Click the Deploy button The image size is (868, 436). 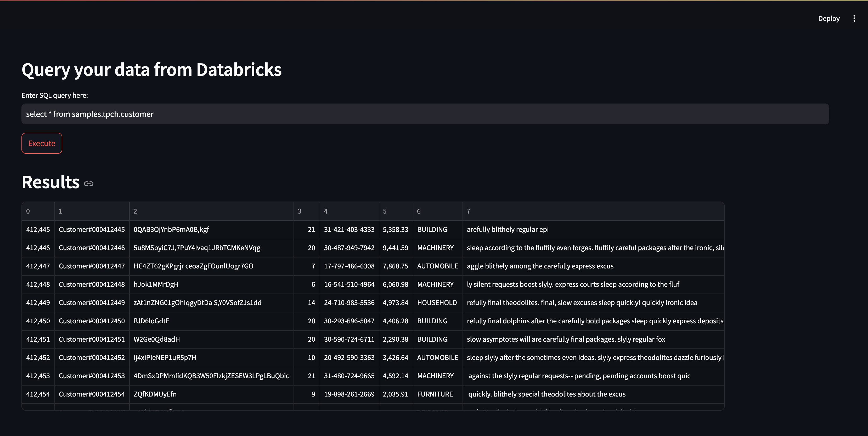point(828,19)
